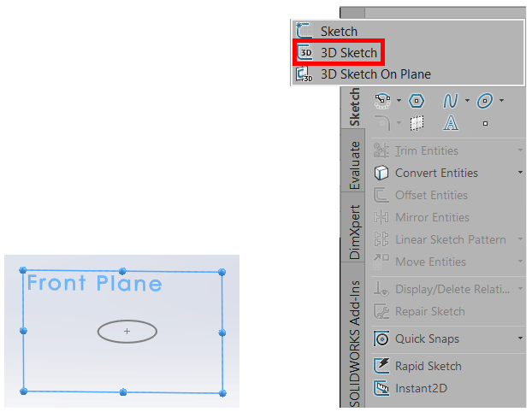Click the ellipse center plus marker

pyautogui.click(x=127, y=332)
